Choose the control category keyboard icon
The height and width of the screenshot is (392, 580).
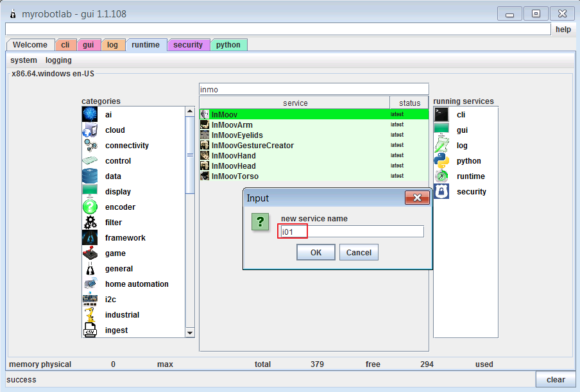point(90,161)
